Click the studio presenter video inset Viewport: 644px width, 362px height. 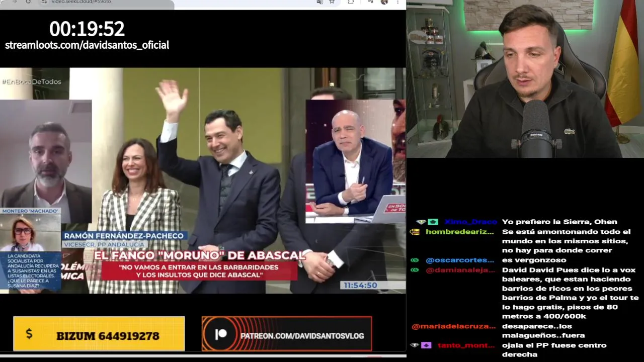coord(355,161)
